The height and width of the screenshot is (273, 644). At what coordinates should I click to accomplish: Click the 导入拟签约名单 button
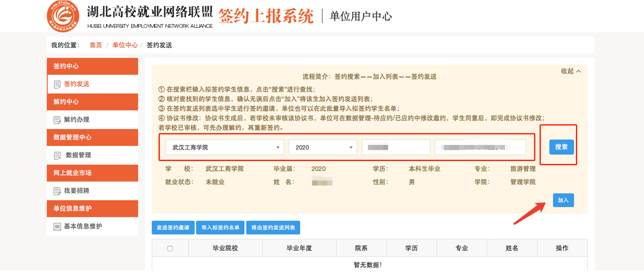tap(220, 228)
